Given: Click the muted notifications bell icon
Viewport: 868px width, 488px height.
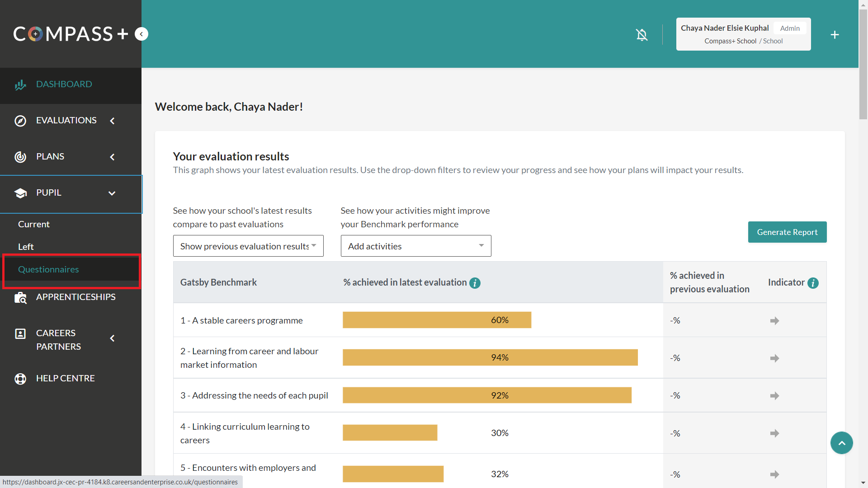Looking at the screenshot, I should 642,34.
